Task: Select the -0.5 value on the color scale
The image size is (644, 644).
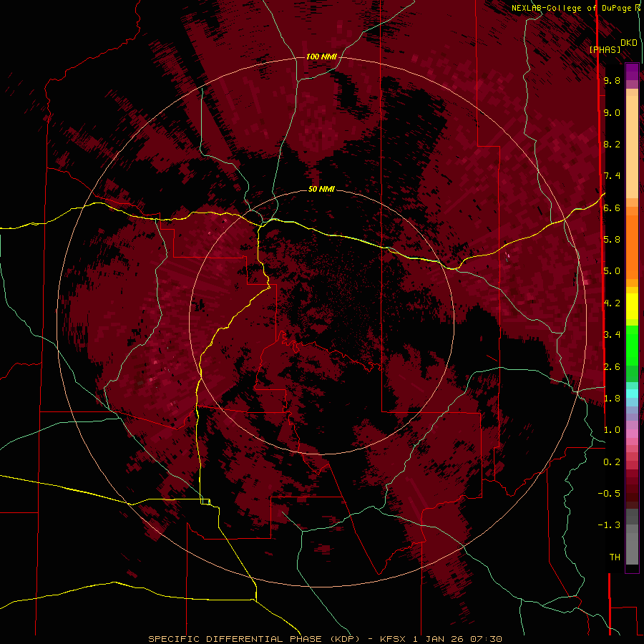Action: [609, 493]
